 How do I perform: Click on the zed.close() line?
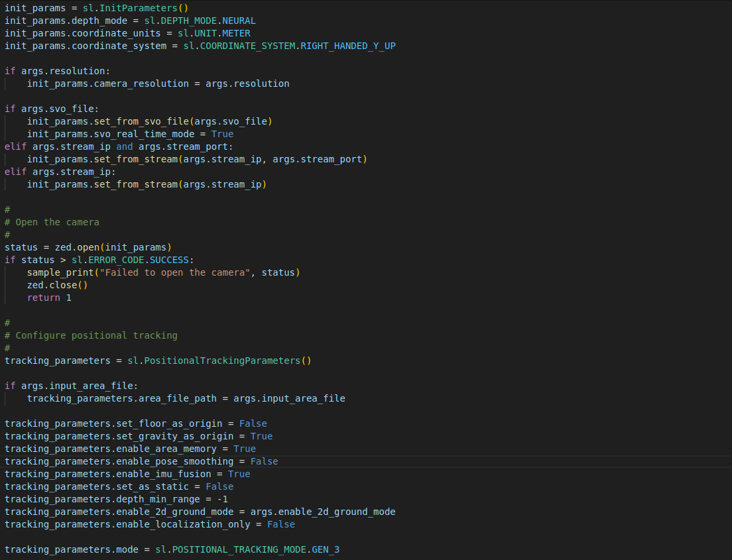57,285
